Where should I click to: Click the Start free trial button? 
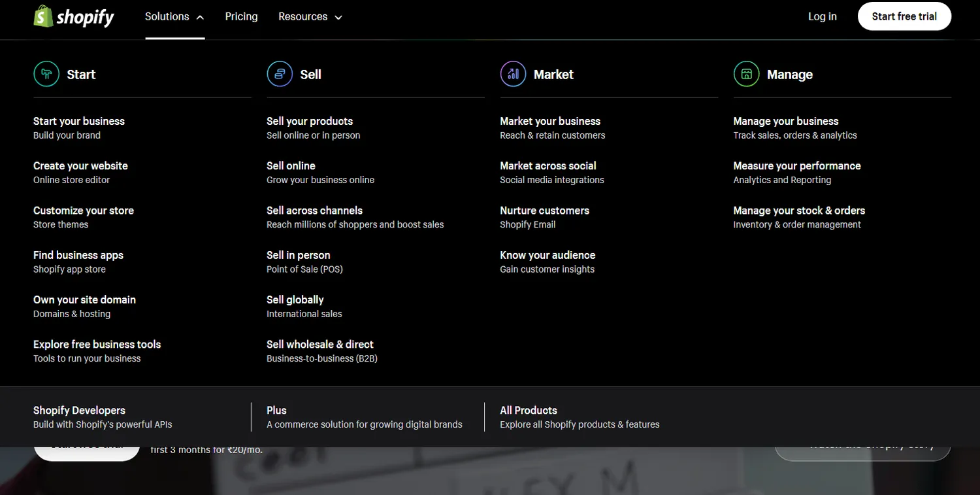coord(904,17)
